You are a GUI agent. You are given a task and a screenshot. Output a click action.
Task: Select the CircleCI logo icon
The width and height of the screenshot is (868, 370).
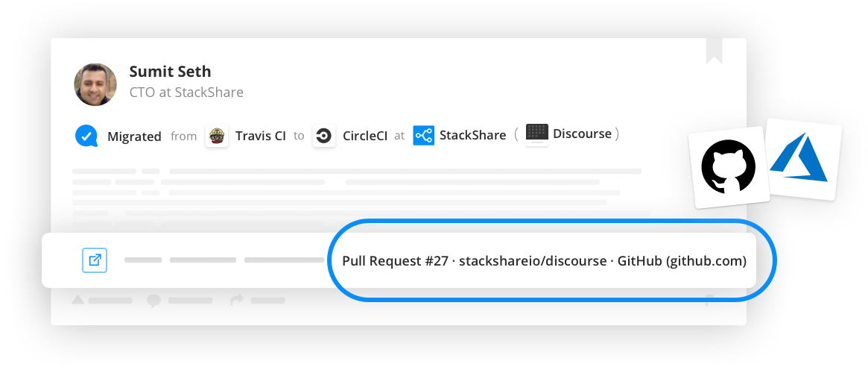324,136
